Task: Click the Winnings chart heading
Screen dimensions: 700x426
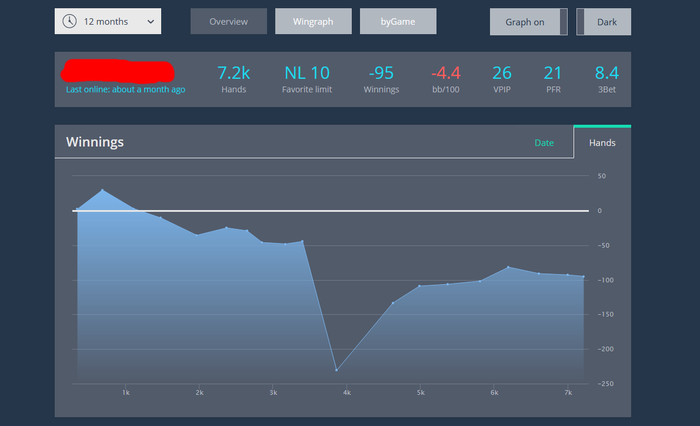Action: tap(95, 142)
